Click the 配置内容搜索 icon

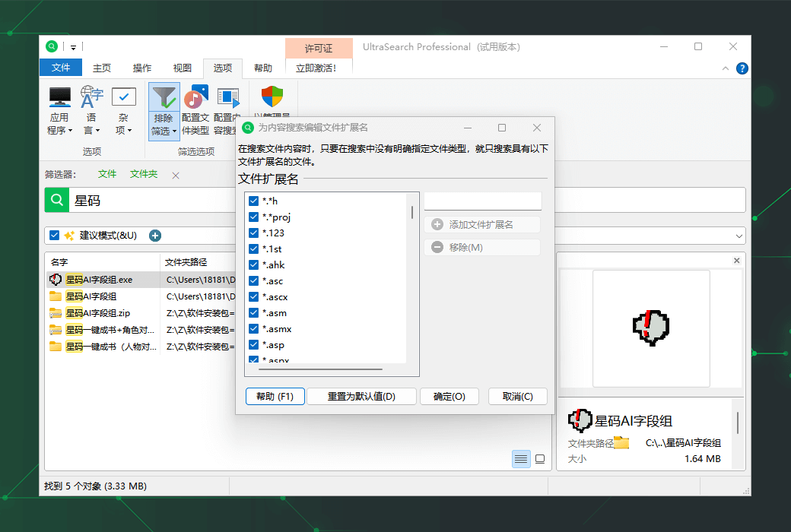point(228,97)
